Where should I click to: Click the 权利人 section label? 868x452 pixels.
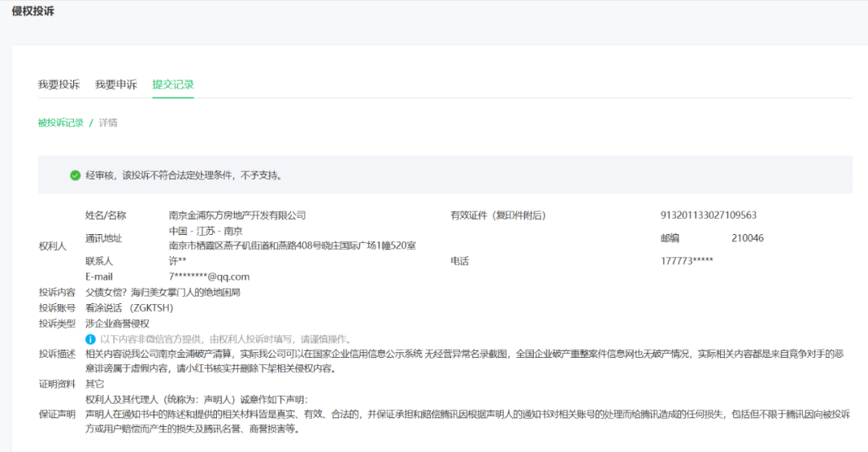[x=52, y=246]
